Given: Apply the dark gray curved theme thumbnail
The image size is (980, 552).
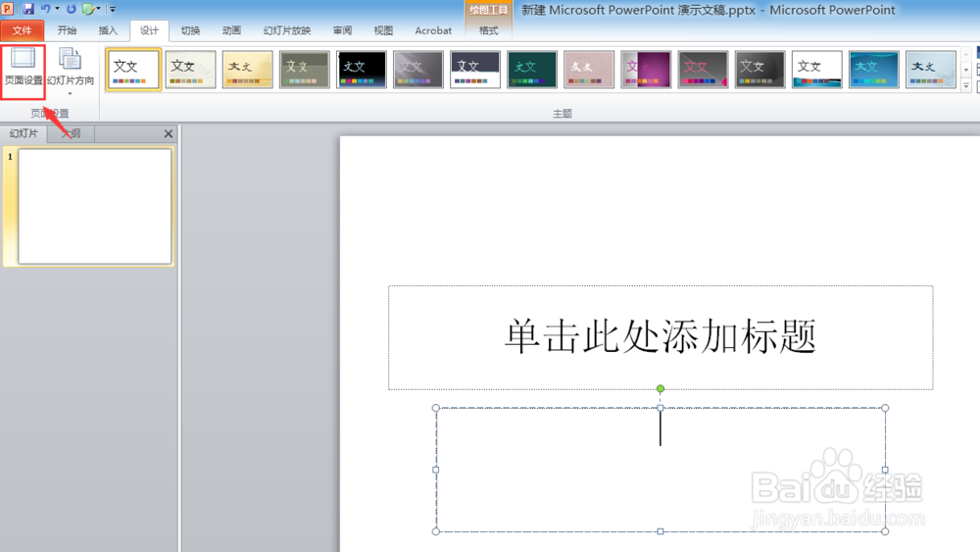Looking at the screenshot, I should (759, 70).
